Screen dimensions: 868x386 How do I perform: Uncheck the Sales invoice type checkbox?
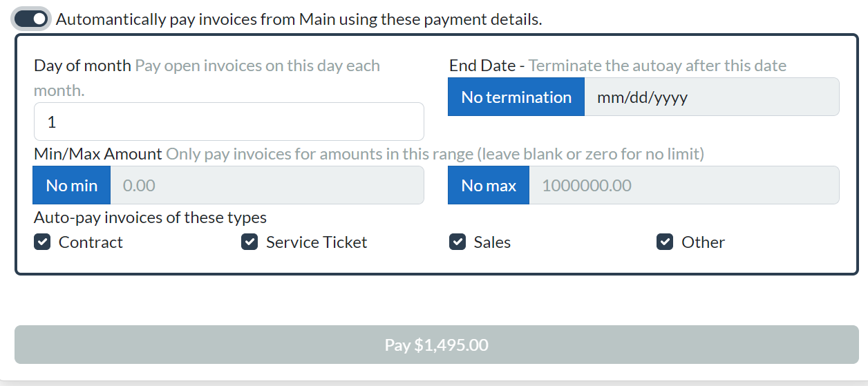point(457,242)
